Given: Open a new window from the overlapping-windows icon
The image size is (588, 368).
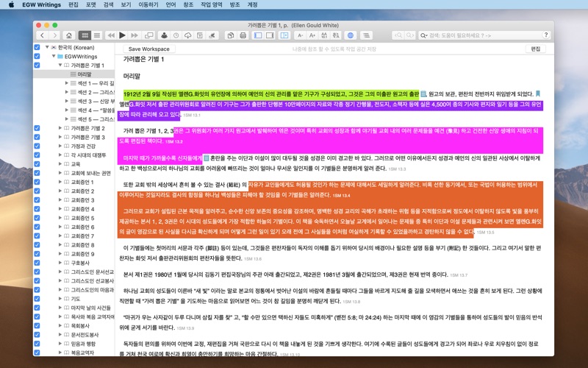Looking at the screenshot, I should [149, 35].
